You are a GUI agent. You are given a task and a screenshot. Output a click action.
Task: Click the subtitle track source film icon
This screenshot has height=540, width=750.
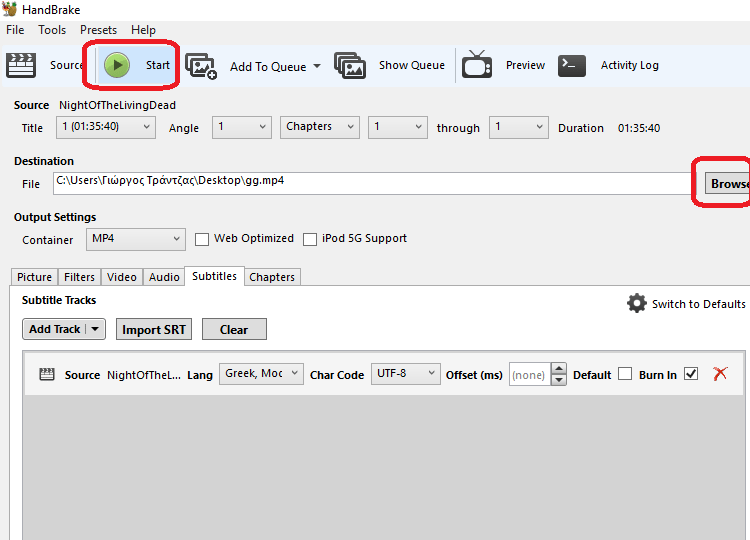47,374
